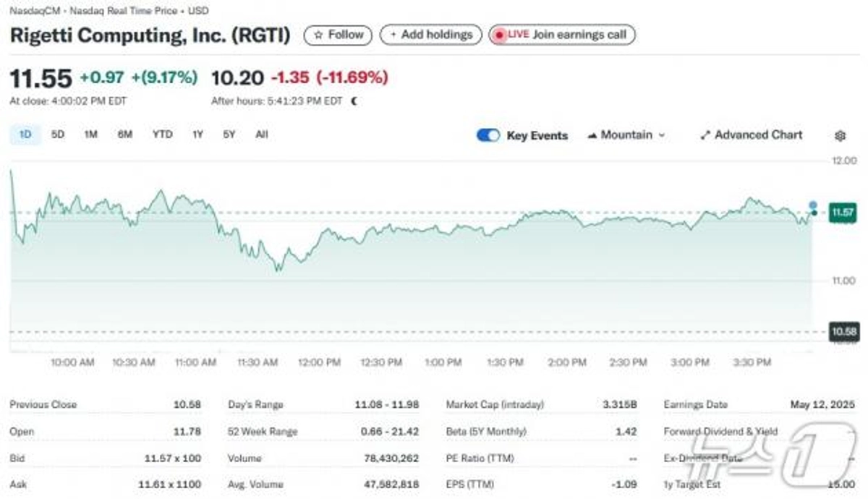View the All time chart range
The height and width of the screenshot is (499, 868).
pyautogui.click(x=261, y=135)
